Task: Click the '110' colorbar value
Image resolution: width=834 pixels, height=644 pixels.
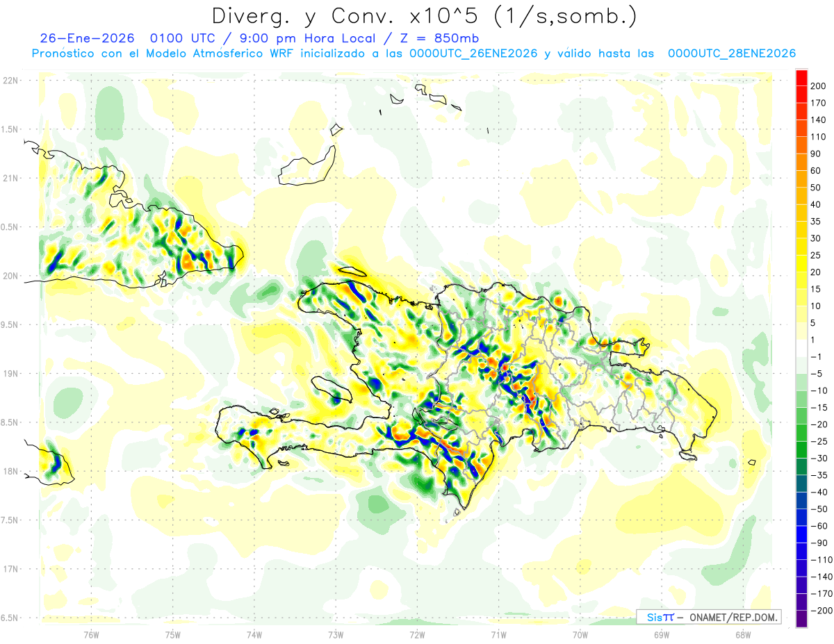Action: tap(818, 137)
